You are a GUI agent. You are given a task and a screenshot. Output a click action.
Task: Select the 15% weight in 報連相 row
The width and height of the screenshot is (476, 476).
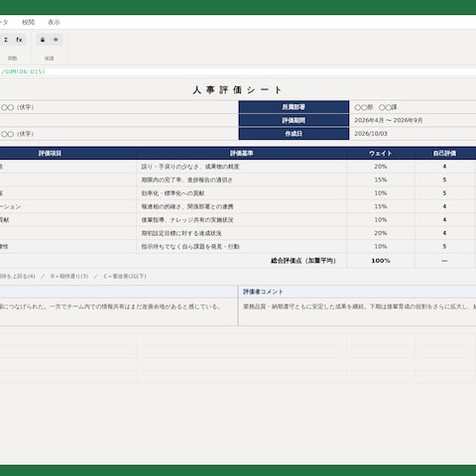click(381, 206)
